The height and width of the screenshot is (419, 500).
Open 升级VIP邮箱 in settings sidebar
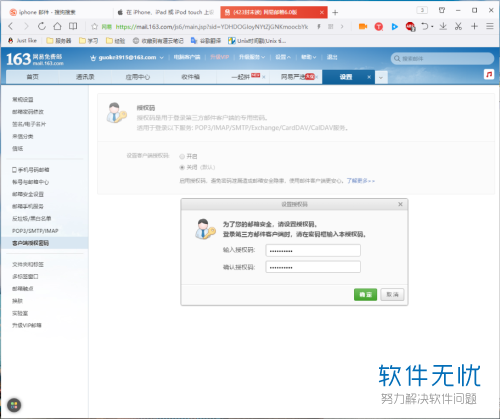(x=27, y=325)
